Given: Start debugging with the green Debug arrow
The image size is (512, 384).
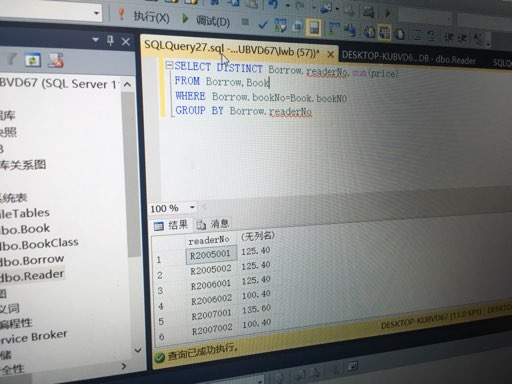Looking at the screenshot, I should click(207, 20).
